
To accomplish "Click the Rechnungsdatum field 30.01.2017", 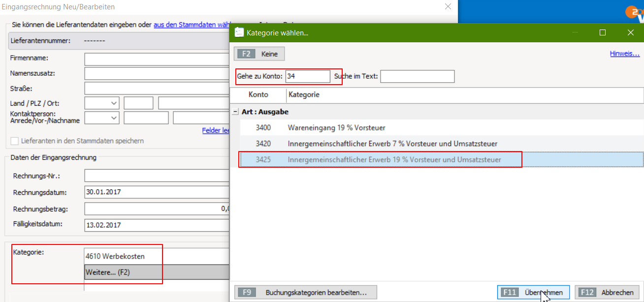I will pyautogui.click(x=157, y=192).
